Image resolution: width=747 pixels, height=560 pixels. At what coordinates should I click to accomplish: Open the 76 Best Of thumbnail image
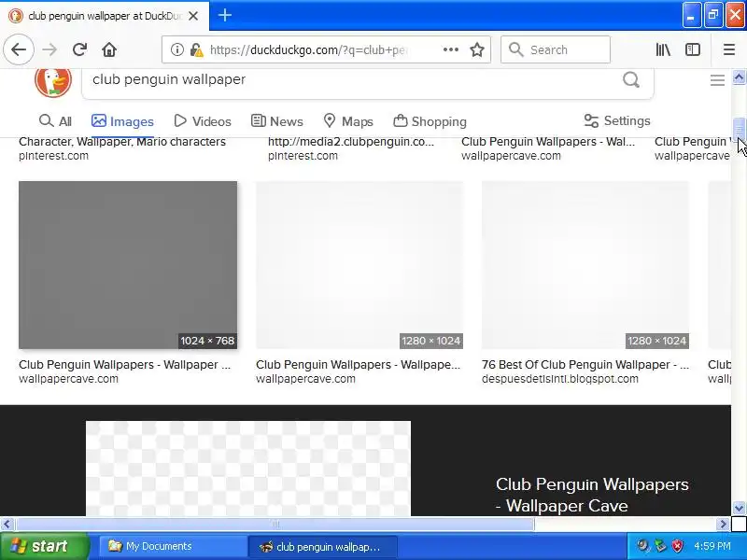click(x=585, y=265)
